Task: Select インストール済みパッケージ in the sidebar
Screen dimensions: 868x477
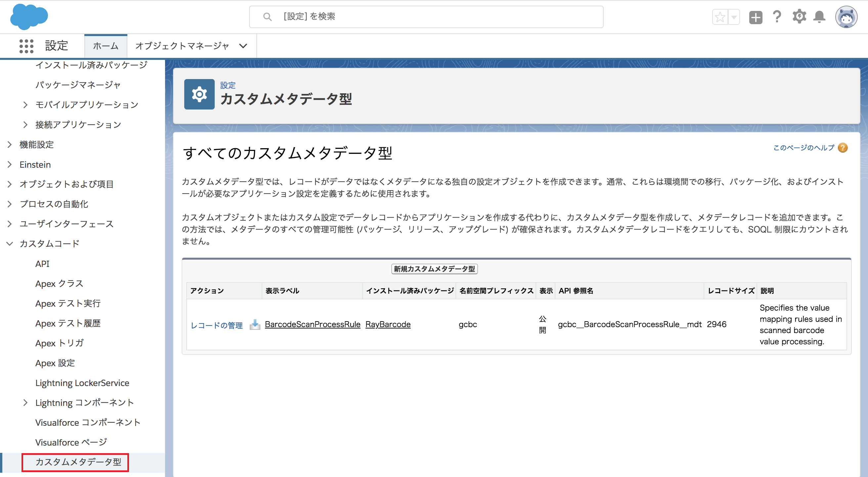Action: (91, 65)
